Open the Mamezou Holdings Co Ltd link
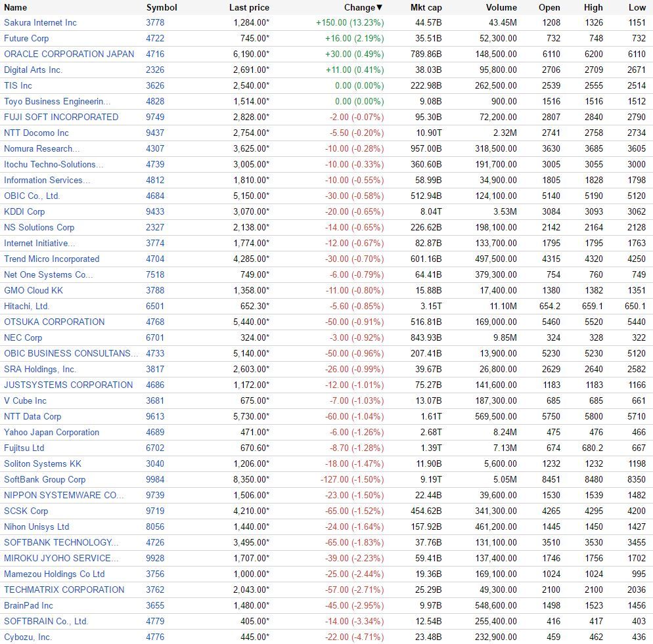The height and width of the screenshot is (644, 653). 54,574
